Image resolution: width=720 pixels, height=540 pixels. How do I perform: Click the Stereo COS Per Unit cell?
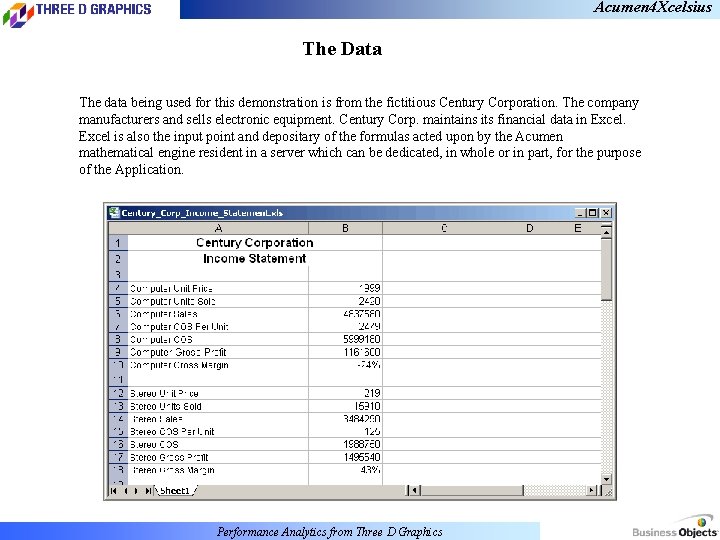218,432
